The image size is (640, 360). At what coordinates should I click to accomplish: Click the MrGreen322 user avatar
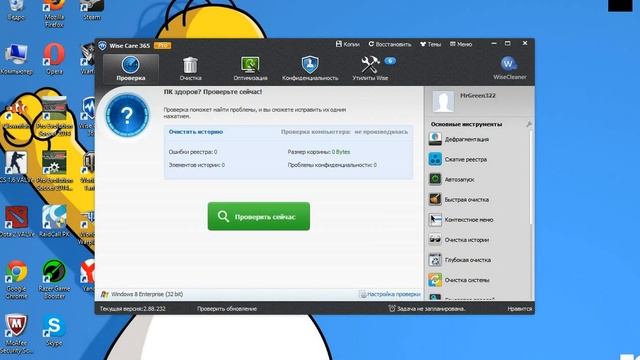coord(443,101)
